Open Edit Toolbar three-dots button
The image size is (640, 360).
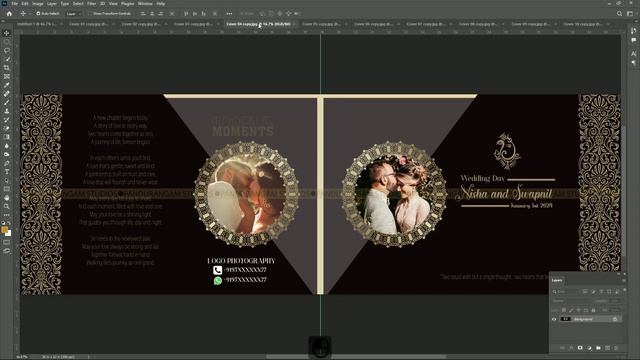pos(7,215)
